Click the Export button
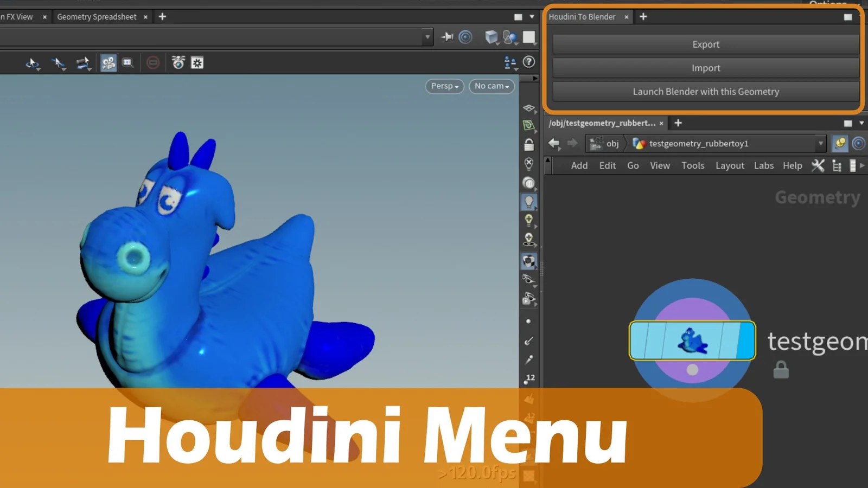Screen dimensions: 868x488 [x=705, y=44]
